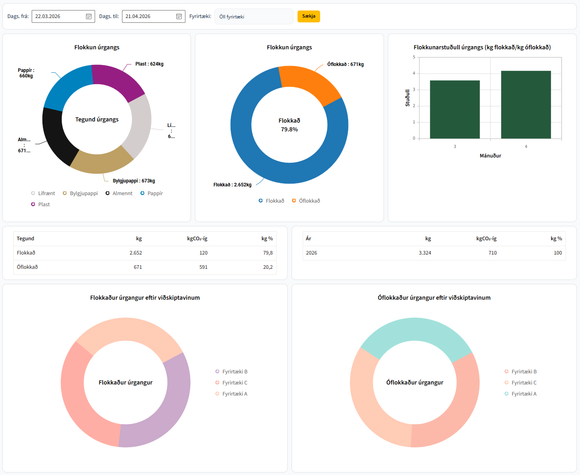580x475 pixels.
Task: Click the Flokkað : 2.652kg chart label
Action: coord(232,185)
